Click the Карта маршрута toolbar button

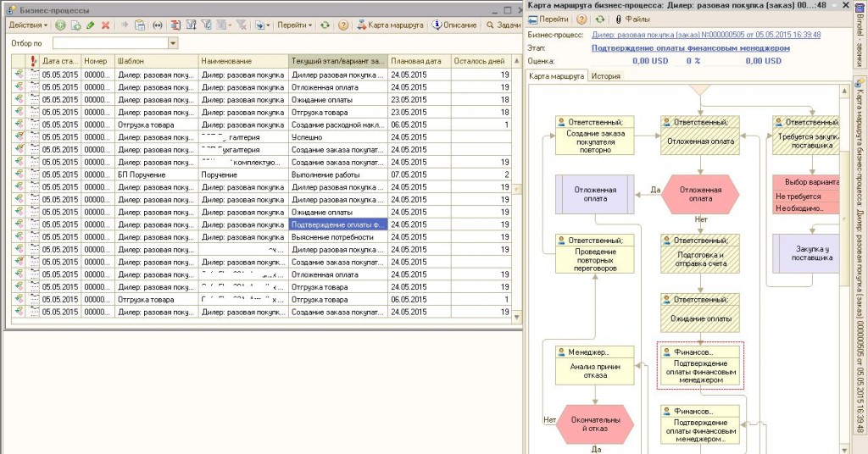click(x=390, y=25)
